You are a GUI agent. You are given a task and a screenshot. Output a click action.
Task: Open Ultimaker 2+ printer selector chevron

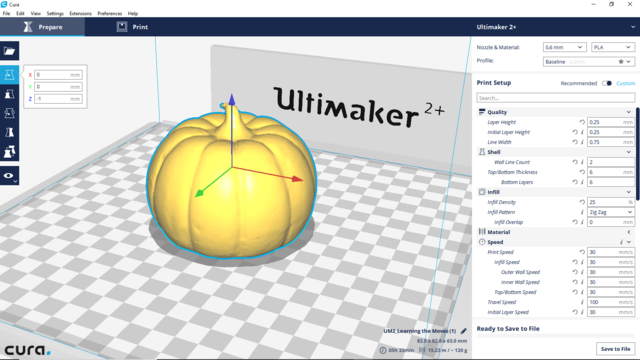[633, 27]
